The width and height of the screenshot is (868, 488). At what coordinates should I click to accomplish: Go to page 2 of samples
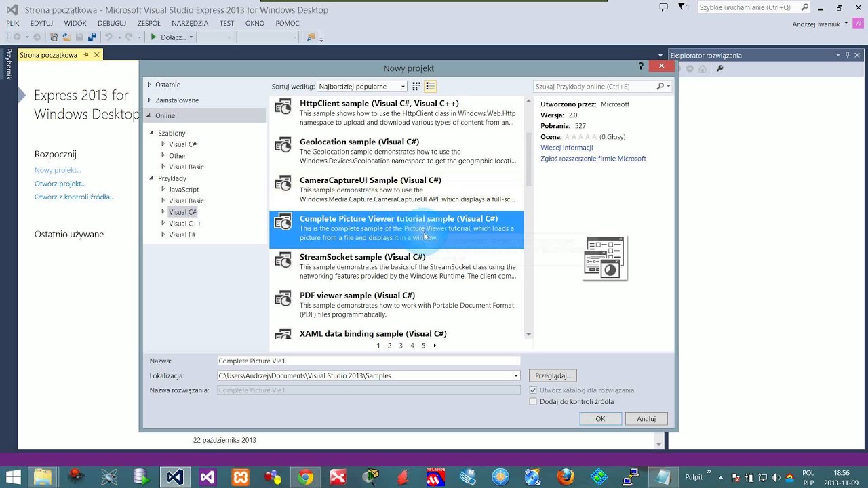(389, 346)
